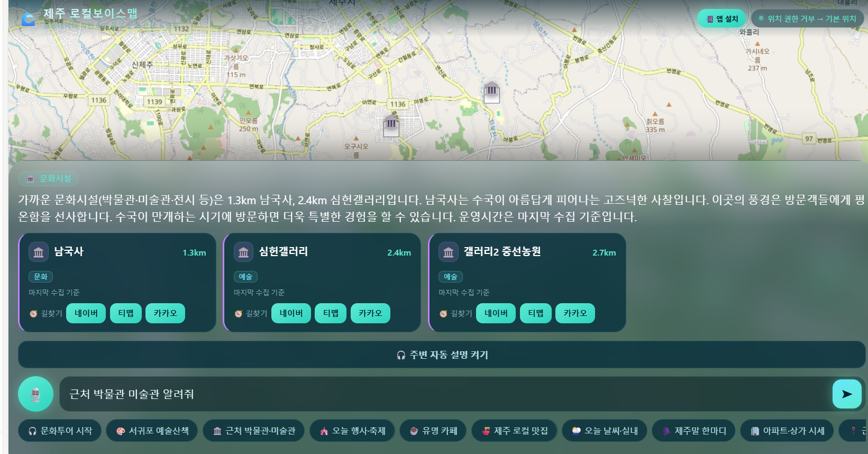Screen dimensions: 868x454
Task: Click the 2.7km distance on 갤러리2 중선농원 card
Action: (x=604, y=252)
